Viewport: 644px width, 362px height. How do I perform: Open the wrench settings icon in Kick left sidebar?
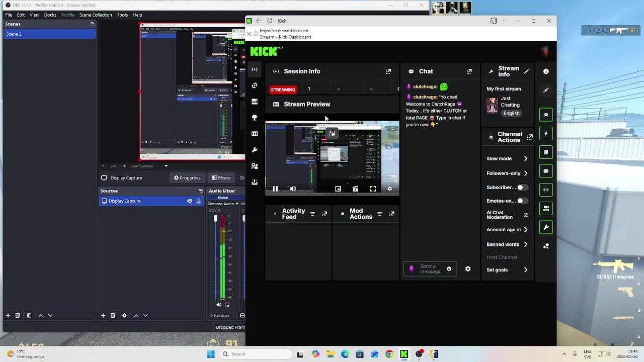(255, 150)
